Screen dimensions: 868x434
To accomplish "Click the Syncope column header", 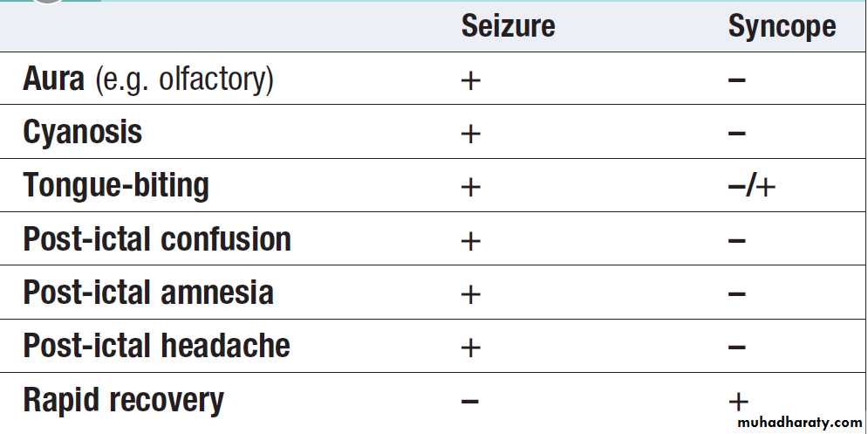I will pyautogui.click(x=782, y=26).
